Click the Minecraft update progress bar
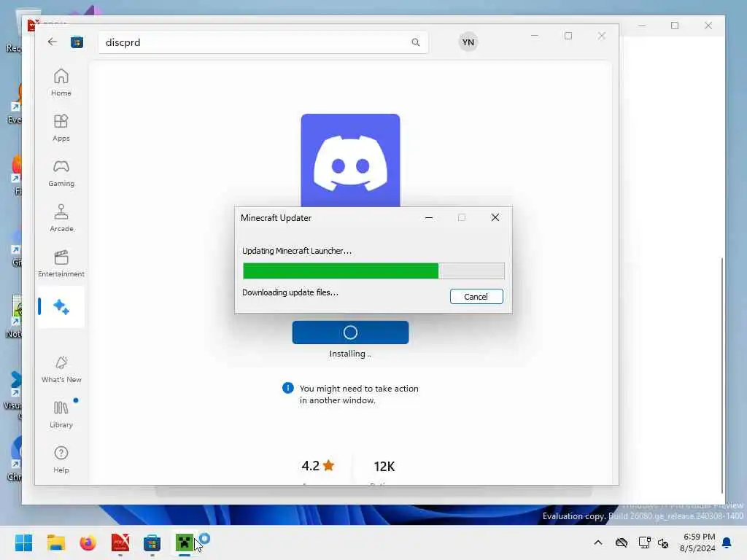 point(373,271)
